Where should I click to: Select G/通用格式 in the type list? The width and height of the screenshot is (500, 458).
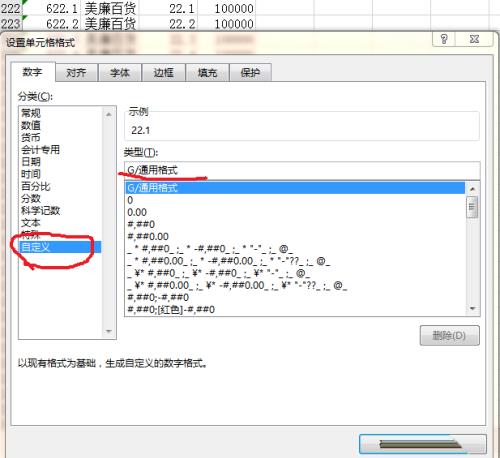[295, 188]
